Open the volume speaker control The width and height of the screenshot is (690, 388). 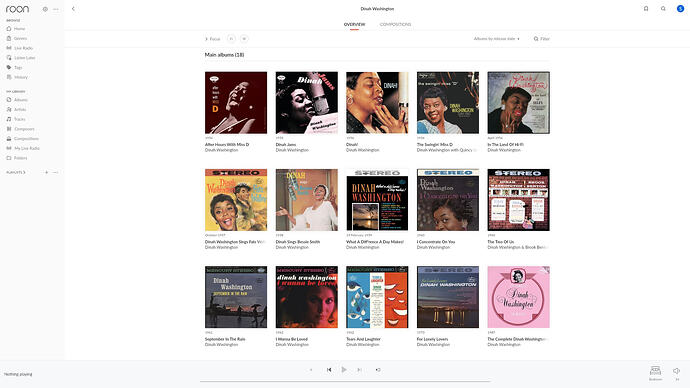pos(677,371)
